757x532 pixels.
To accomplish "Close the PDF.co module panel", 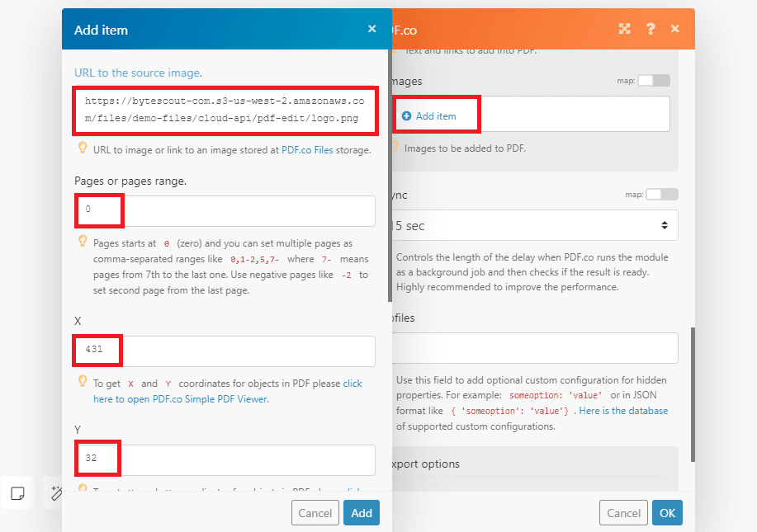I will point(675,29).
